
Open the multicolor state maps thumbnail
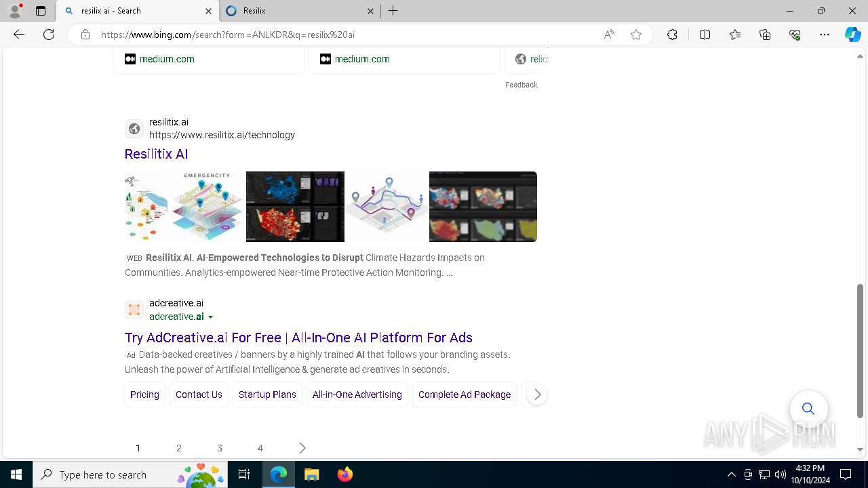pyautogui.click(x=483, y=207)
